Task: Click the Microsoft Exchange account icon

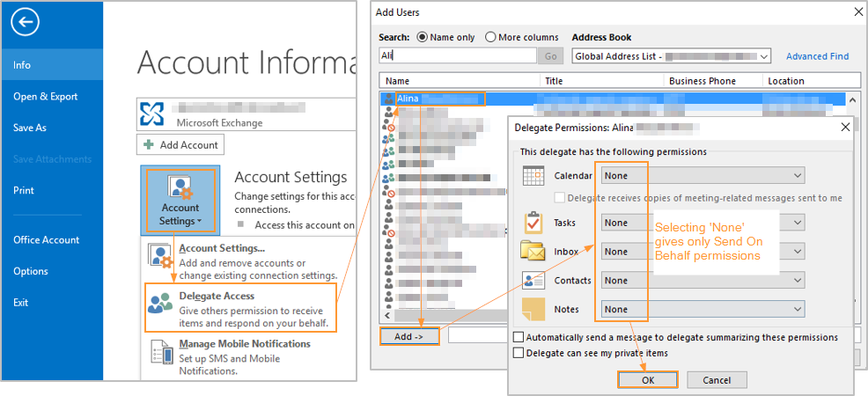Action: [151, 114]
